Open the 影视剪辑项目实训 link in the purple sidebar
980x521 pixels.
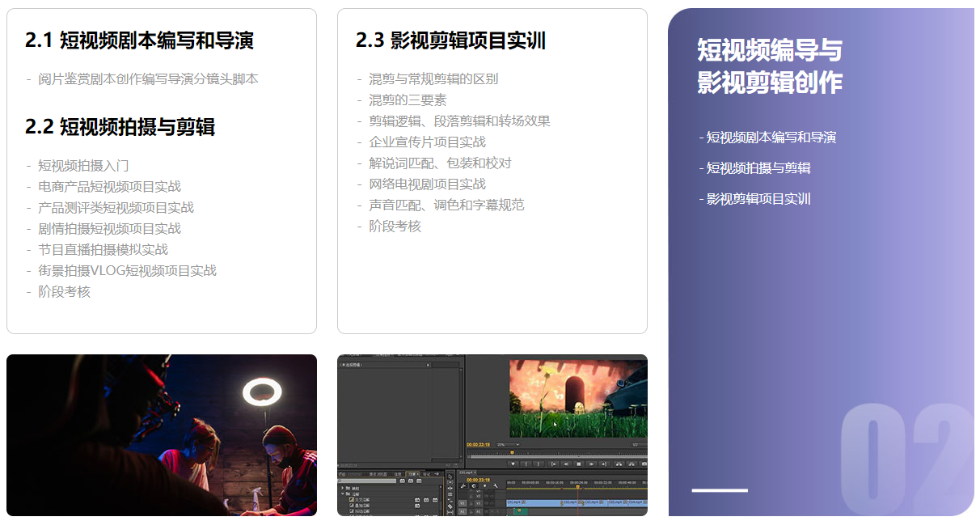click(756, 198)
